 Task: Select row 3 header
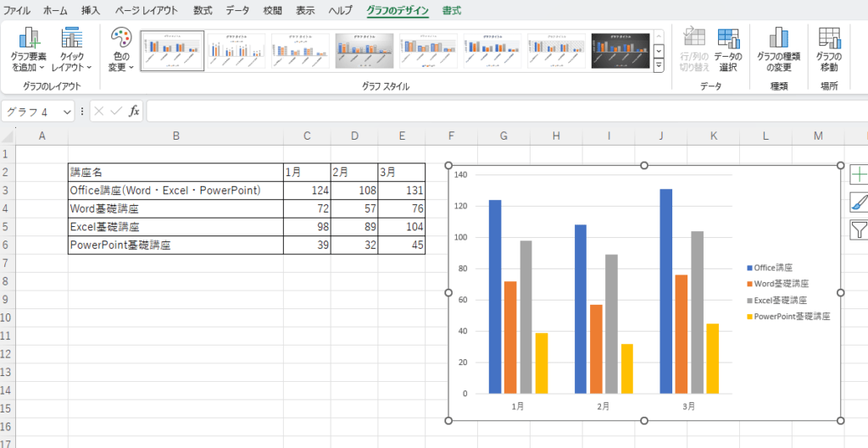click(x=7, y=191)
